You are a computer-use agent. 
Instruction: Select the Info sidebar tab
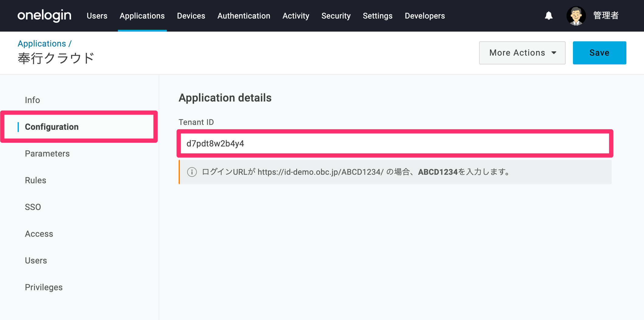pos(33,100)
